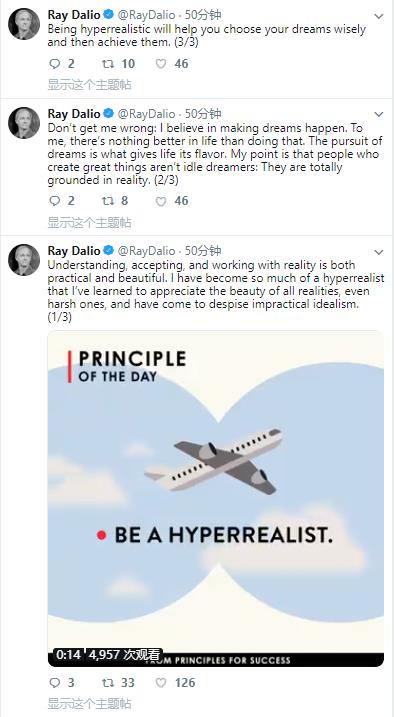Open the 50分钟 timestamp of the (3/3) tweet
Viewport: 394px width, 717px height.
pos(203,15)
